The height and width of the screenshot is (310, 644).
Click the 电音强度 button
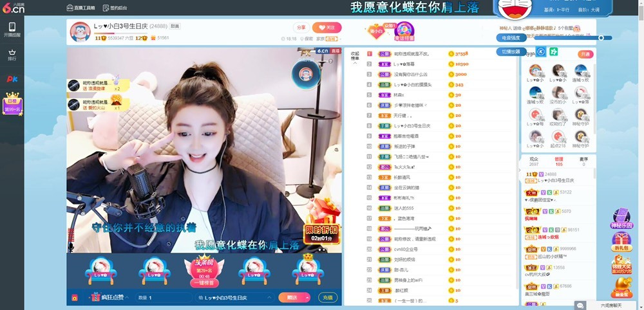coord(511,38)
